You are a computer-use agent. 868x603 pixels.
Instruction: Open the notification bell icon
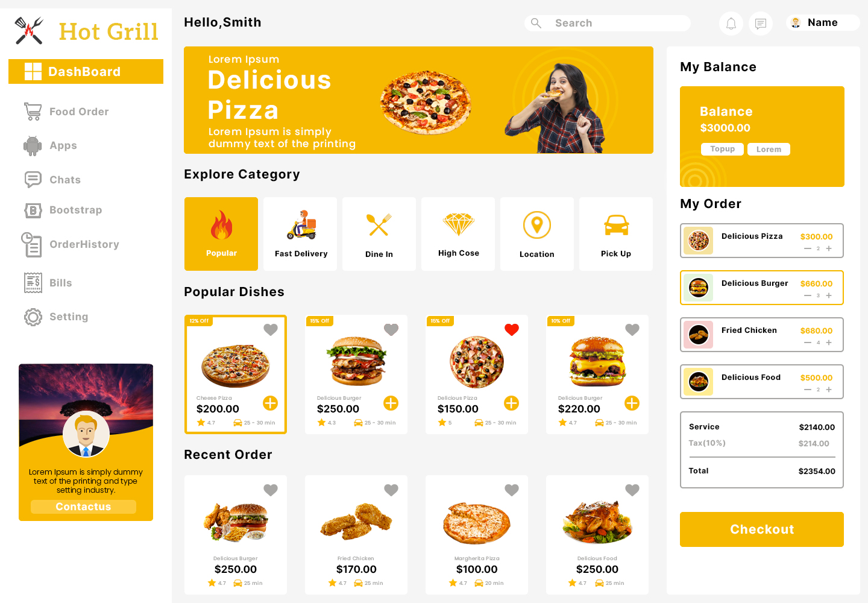pos(731,24)
